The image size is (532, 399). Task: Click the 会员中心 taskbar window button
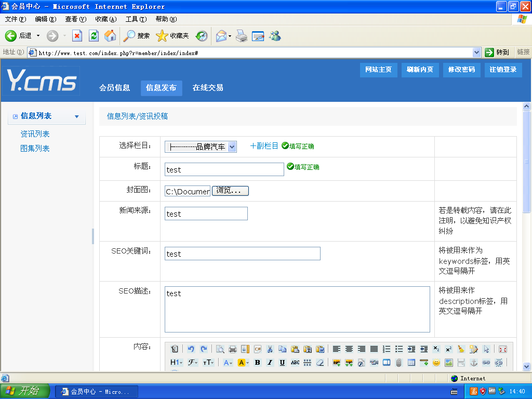(x=97, y=392)
